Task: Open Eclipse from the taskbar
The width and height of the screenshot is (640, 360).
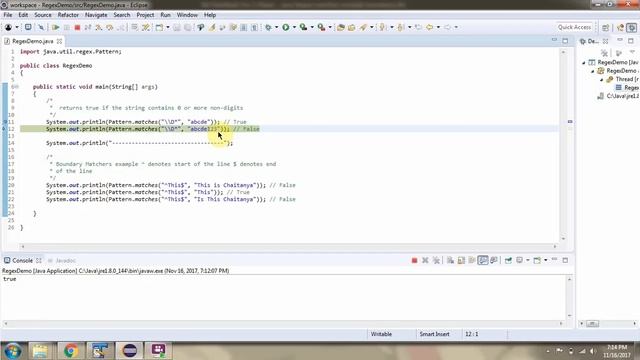Action: 129,351
